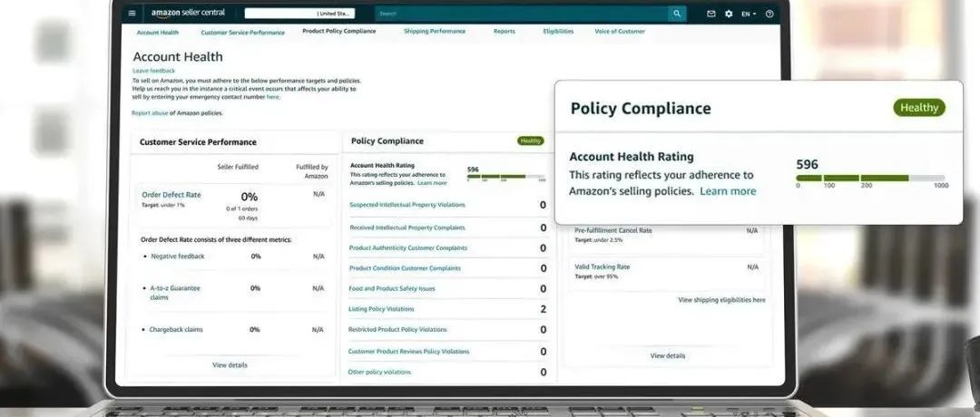Open the Negative feedback link
The width and height of the screenshot is (980, 417).
pyautogui.click(x=178, y=257)
